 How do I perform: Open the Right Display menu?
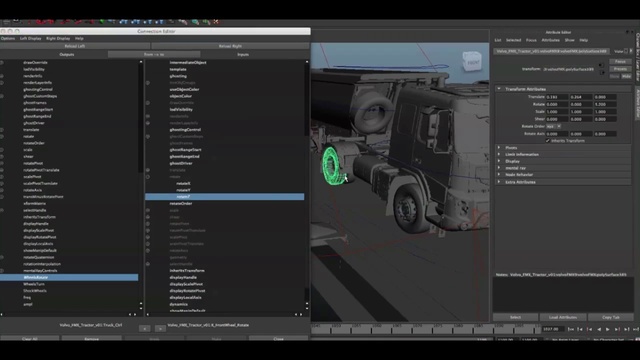point(58,38)
